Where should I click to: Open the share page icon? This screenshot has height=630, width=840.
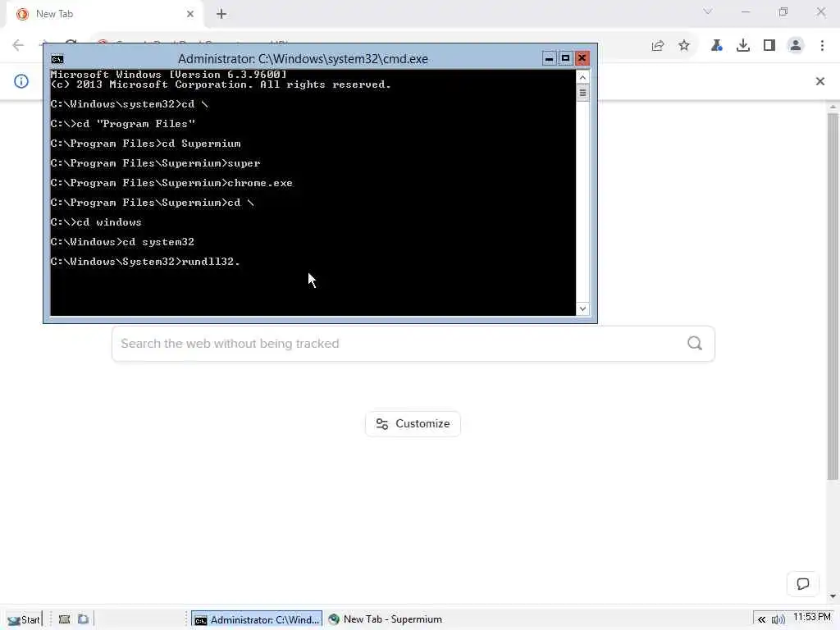(x=658, y=46)
